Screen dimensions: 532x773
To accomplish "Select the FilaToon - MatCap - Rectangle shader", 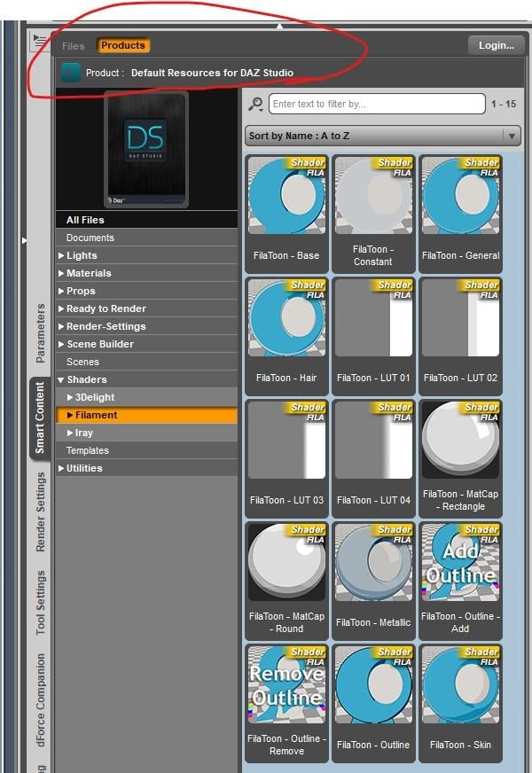I will [460, 458].
